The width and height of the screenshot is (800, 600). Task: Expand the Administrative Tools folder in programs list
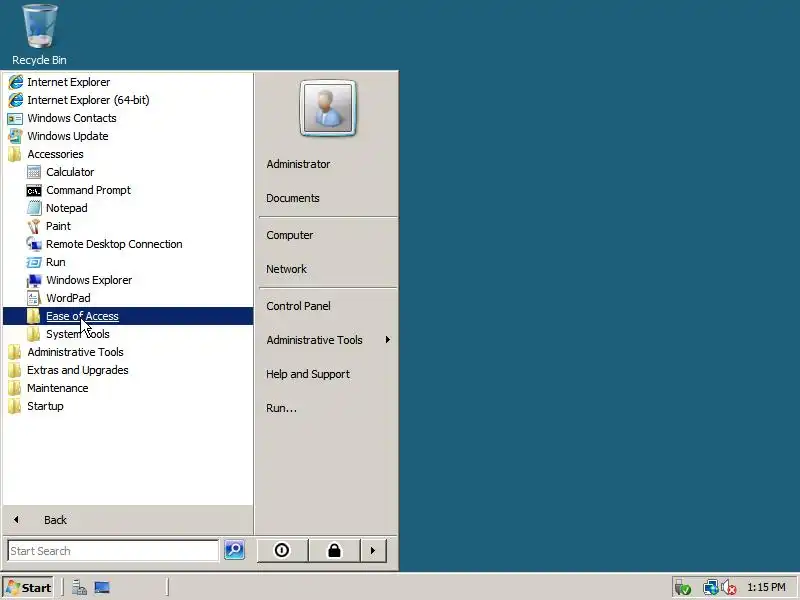click(128, 352)
